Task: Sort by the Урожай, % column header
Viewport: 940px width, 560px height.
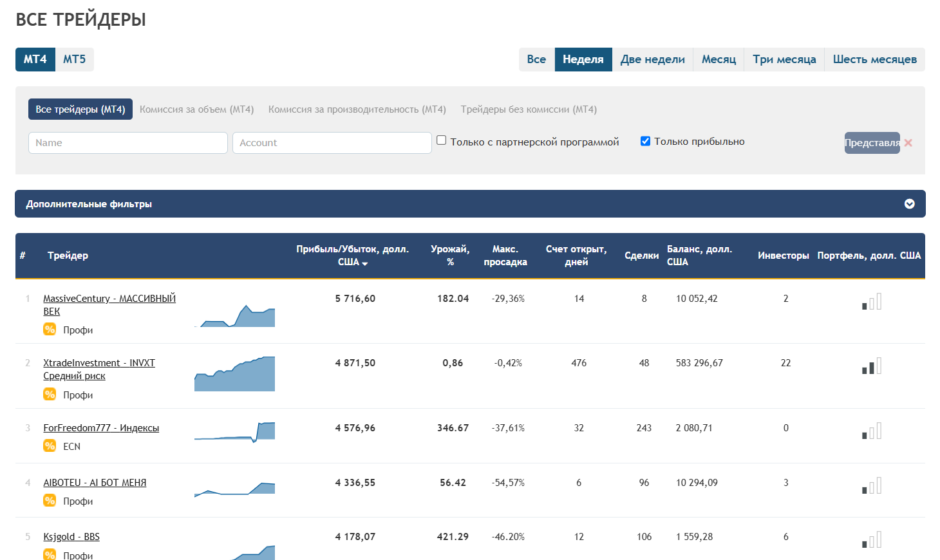Action: [450, 256]
